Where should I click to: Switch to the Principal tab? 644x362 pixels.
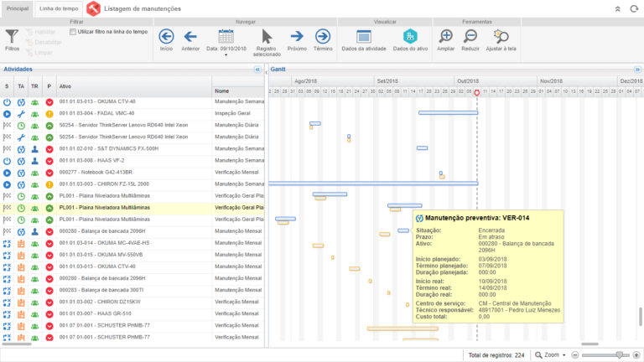[18, 8]
